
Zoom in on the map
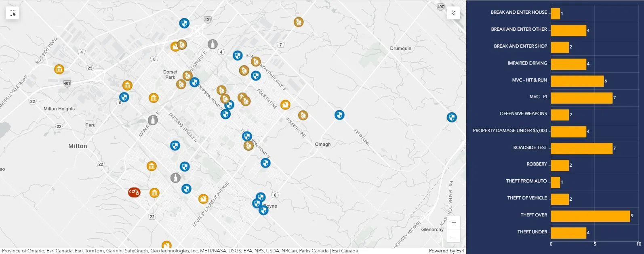point(454,223)
